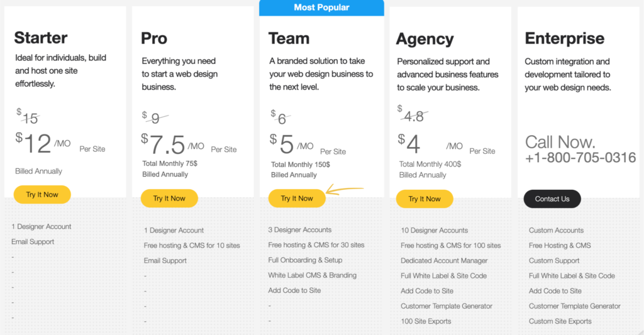Click Custom Site Exports in Enterprise list
Image resolution: width=644 pixels, height=335 pixels.
coord(560,321)
